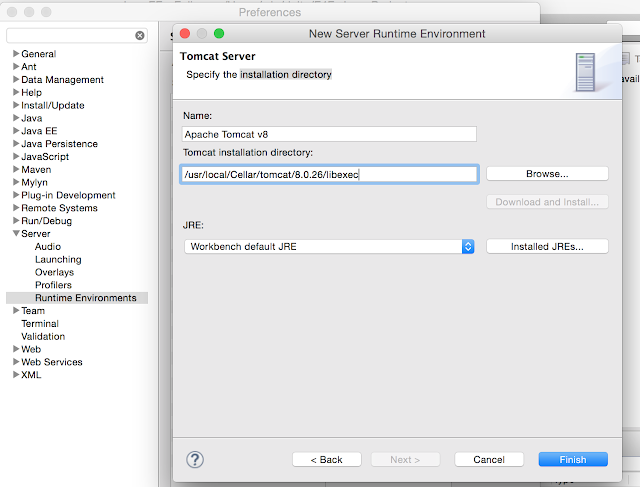Image resolution: width=640 pixels, height=487 pixels.
Task: Open the Workbench default JRE dropdown
Action: click(329, 247)
